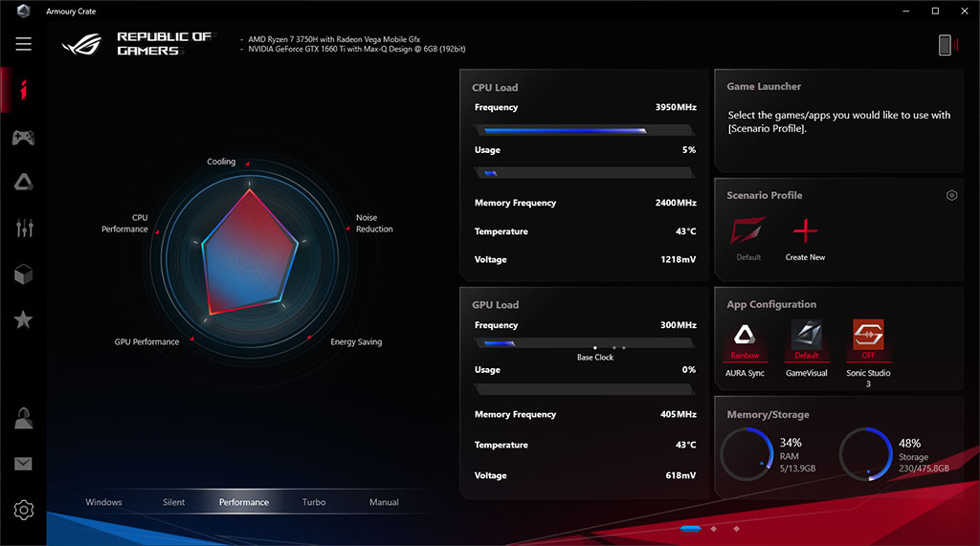The image size is (980, 546).
Task: Switch to Turbo operating mode
Action: pos(314,502)
